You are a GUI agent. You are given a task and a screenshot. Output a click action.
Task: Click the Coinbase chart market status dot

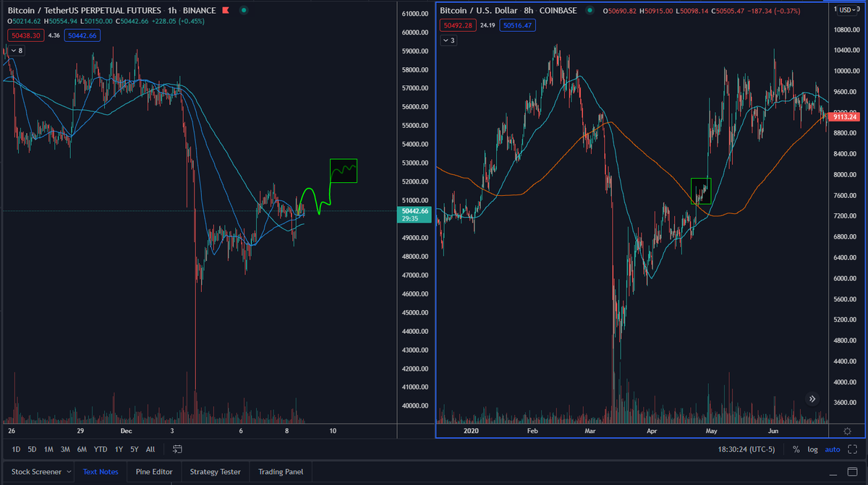(x=591, y=11)
